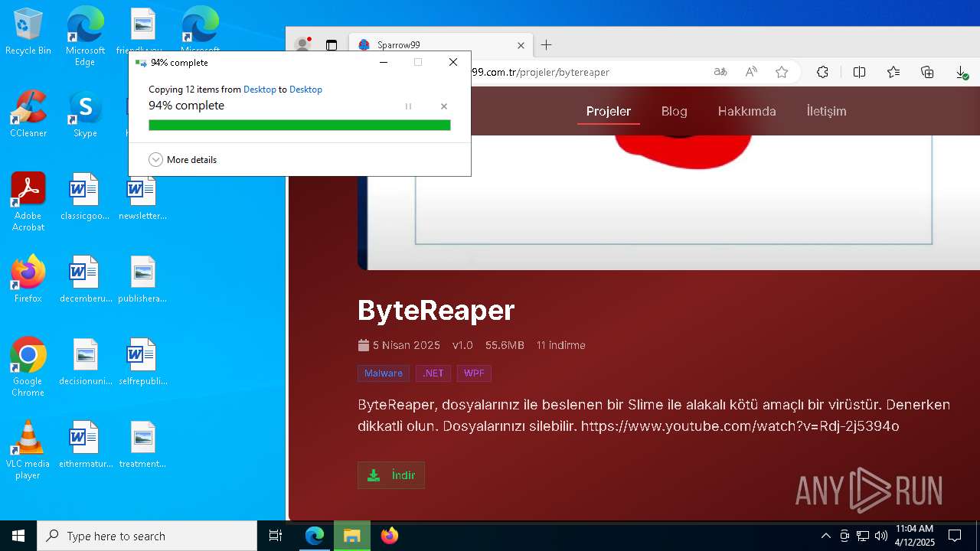980x551 pixels.
Task: Click the ByteReaper heading
Action: 436,310
